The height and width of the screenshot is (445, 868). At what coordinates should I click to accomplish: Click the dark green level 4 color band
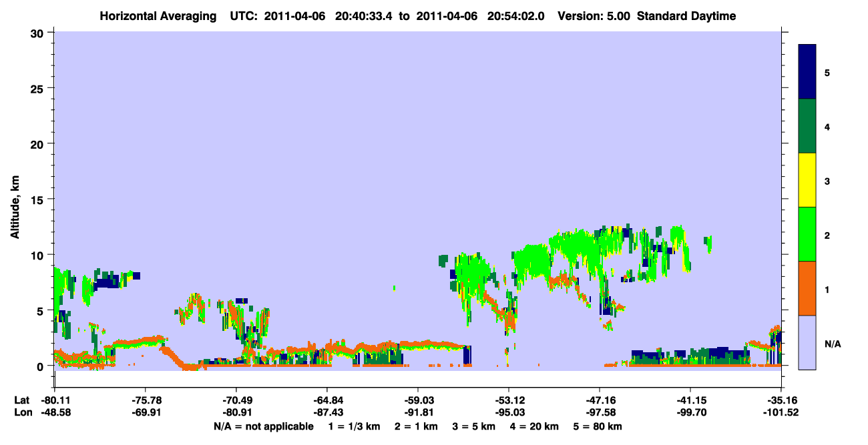[x=807, y=126]
